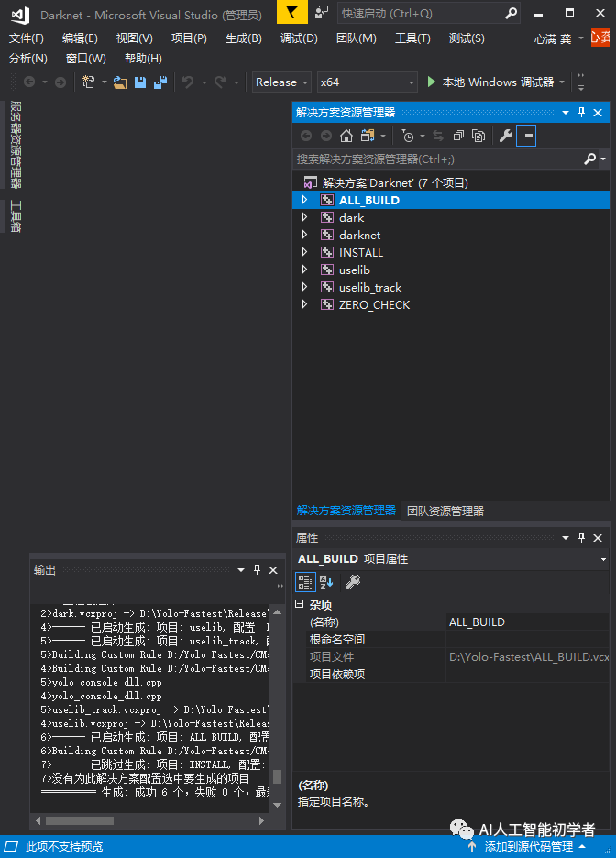Close the Properties panel
The image size is (616, 858).
click(x=598, y=538)
